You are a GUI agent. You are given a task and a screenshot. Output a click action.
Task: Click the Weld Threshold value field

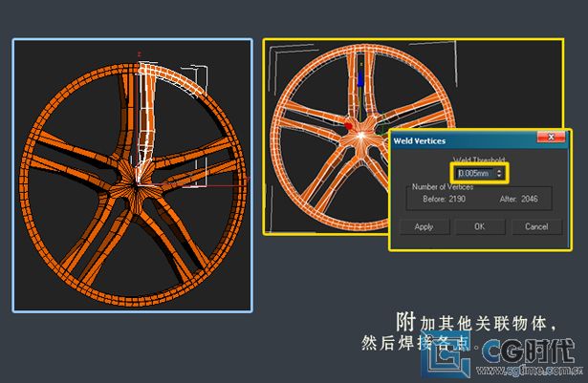(474, 173)
